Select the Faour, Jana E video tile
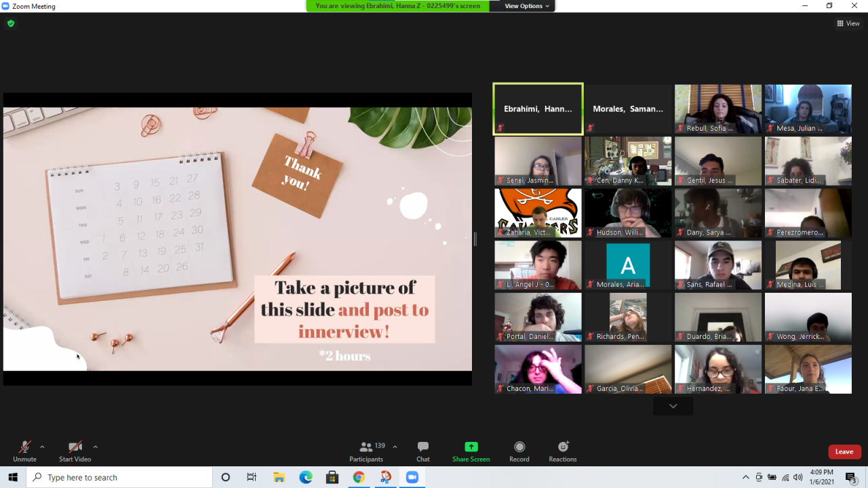The height and width of the screenshot is (488, 868). tap(808, 369)
